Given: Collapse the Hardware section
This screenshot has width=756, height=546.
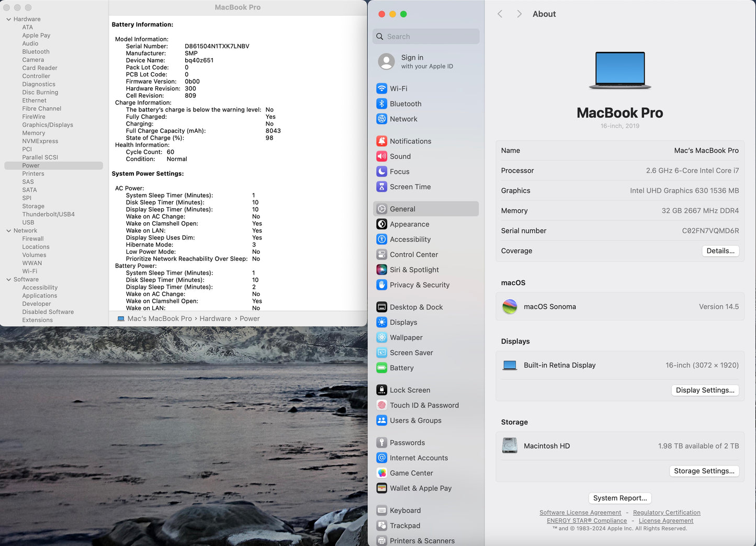Looking at the screenshot, I should point(8,19).
